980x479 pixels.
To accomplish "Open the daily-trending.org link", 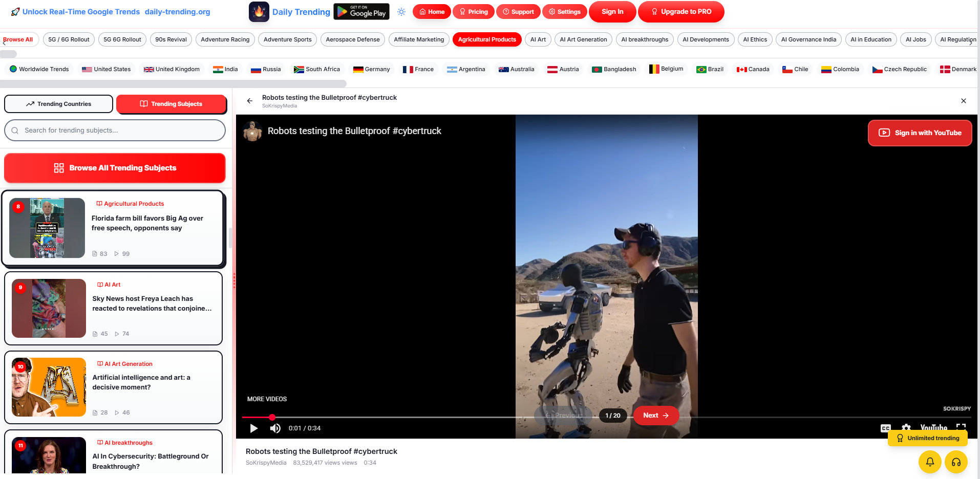I will pyautogui.click(x=177, y=12).
